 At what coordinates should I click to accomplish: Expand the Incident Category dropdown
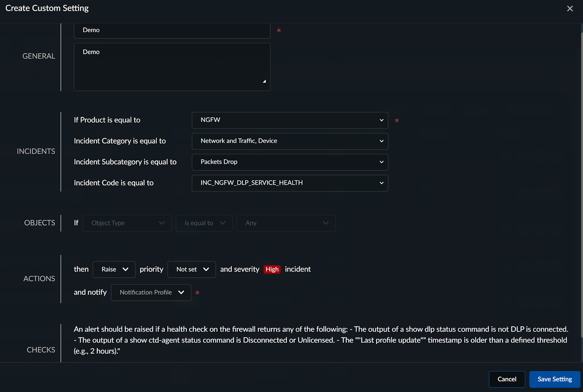(x=290, y=141)
